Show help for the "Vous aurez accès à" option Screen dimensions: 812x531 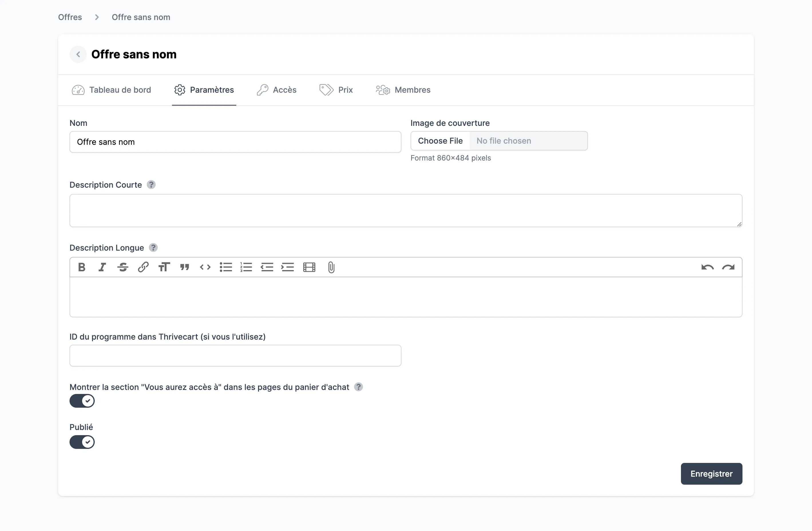click(x=358, y=387)
